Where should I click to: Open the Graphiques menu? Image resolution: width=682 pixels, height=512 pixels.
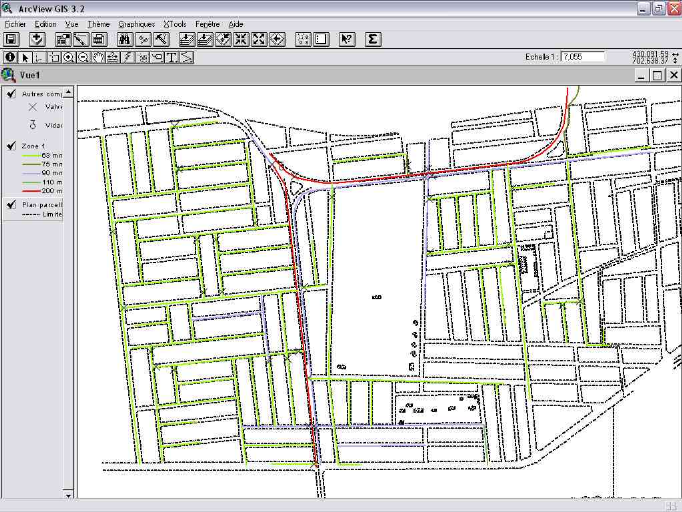point(136,23)
